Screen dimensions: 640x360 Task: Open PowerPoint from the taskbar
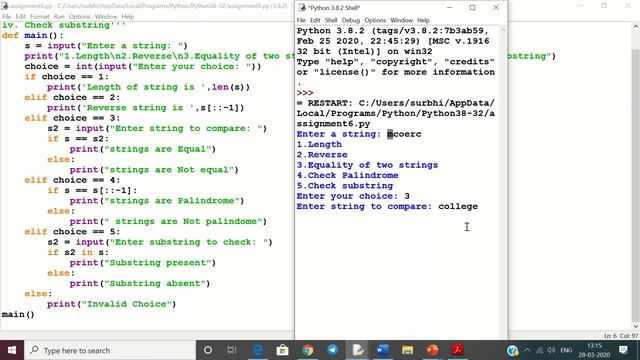pos(432,350)
